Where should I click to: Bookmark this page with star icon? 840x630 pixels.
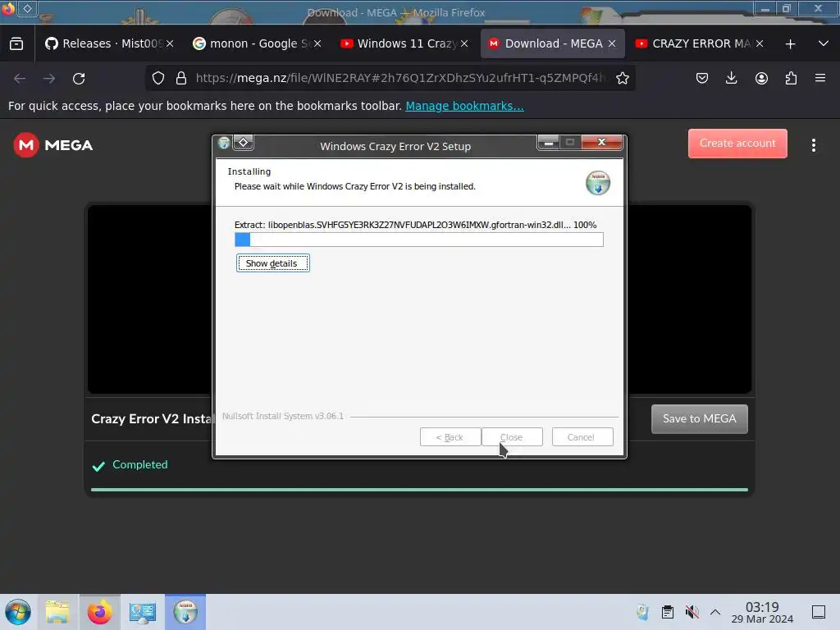(x=623, y=78)
